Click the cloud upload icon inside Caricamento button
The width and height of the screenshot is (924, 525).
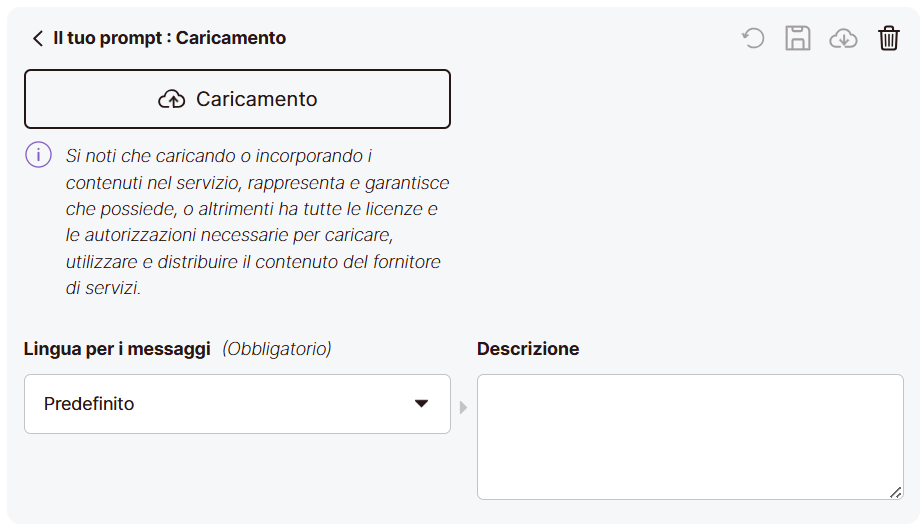click(x=172, y=99)
